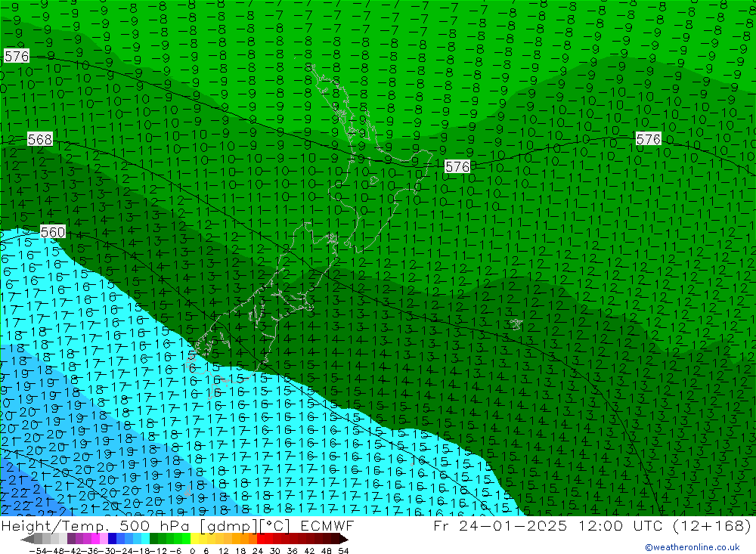Click the '54' legend tick label
Screen dimensions: 756x554
[x=343, y=551]
